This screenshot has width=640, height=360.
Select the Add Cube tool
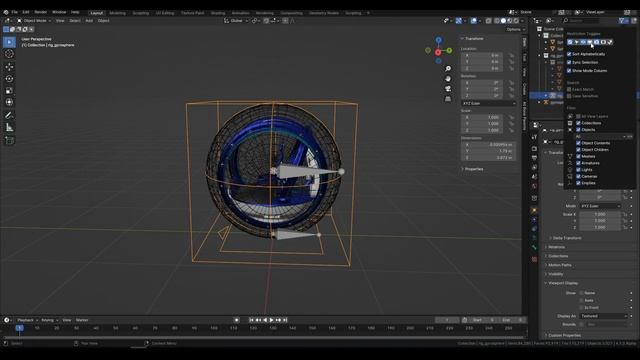9,141
